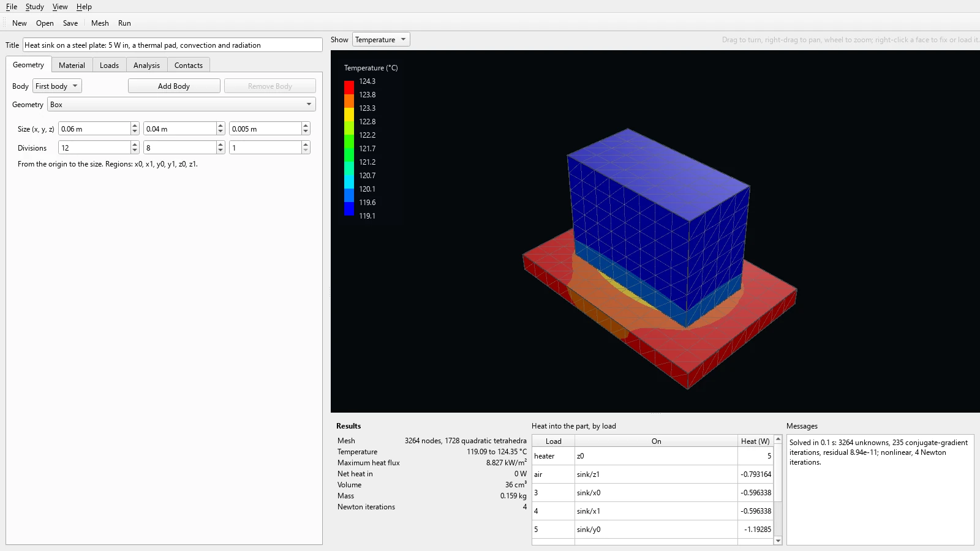Run the analysis from the toolbar
Image resolution: width=980 pixels, height=551 pixels.
(124, 23)
